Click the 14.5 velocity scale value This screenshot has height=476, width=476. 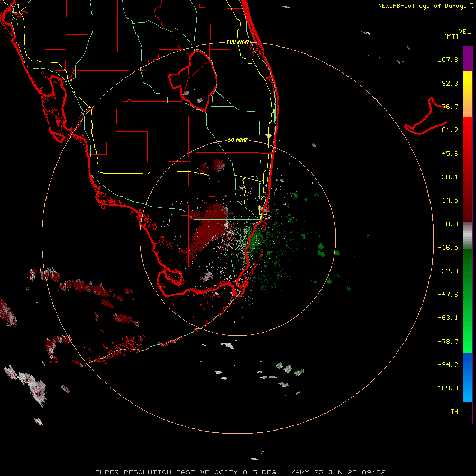(450, 200)
